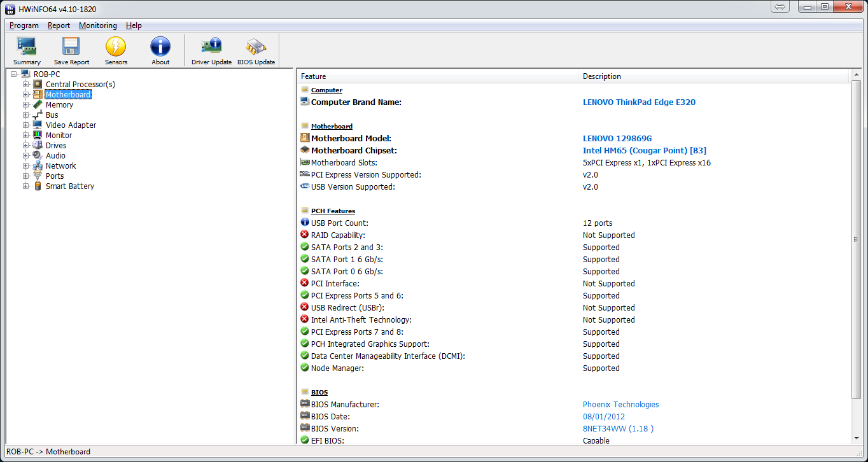This screenshot has width=868, height=462.
Task: Click the icon beside Motherboard Chipset
Action: [304, 150]
